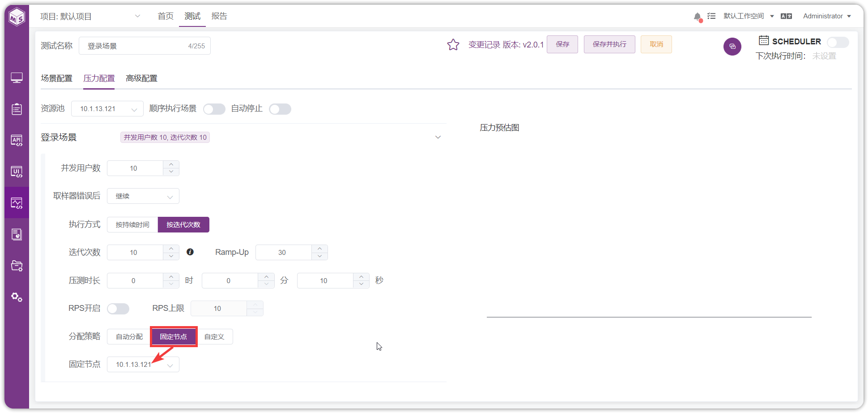Open the fixed node dropdown
The image size is (868, 413).
143,365
